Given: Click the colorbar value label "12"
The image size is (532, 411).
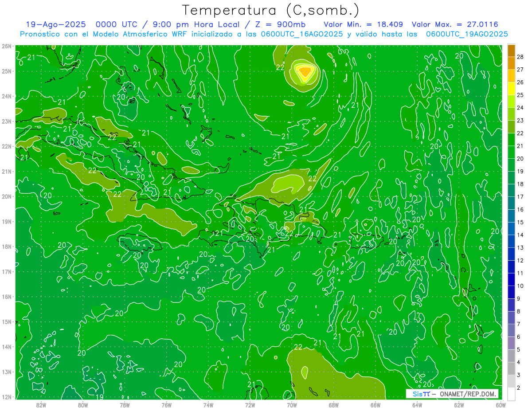Looking at the screenshot, I should tap(520, 261).
